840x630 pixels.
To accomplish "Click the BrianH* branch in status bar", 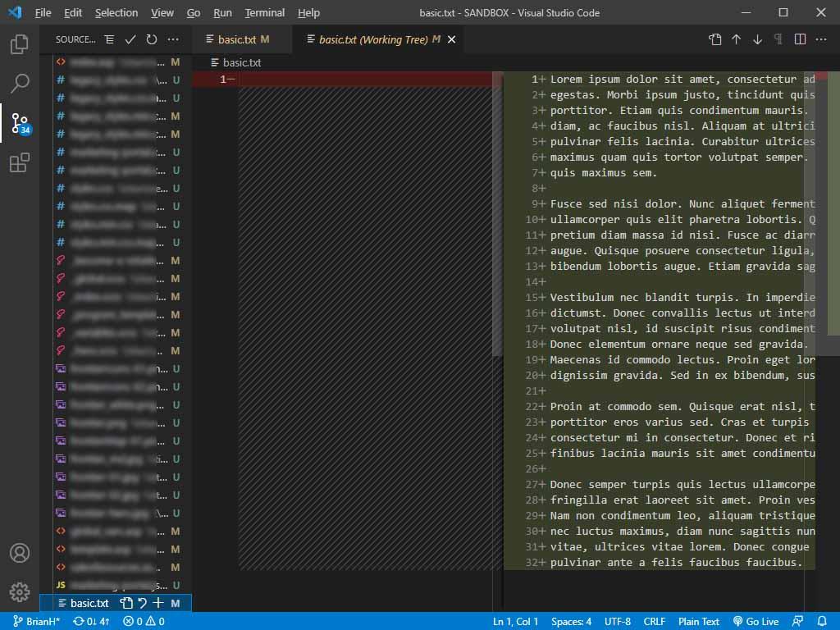I will click(36, 622).
